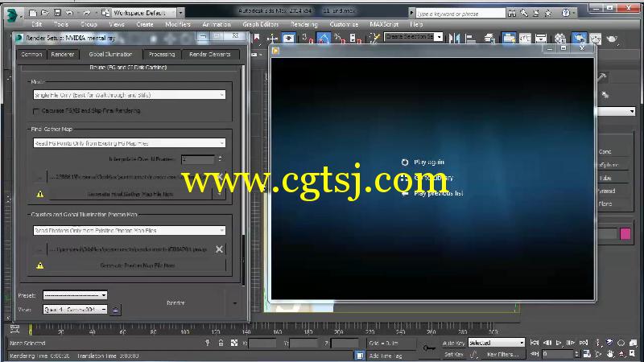Open the Material Editor icon
The image size is (644, 362).
(560, 39)
